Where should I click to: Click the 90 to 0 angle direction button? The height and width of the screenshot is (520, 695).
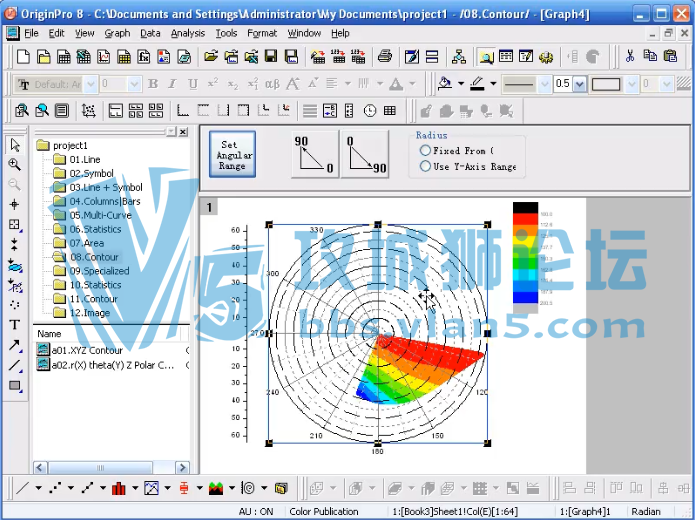tap(315, 154)
